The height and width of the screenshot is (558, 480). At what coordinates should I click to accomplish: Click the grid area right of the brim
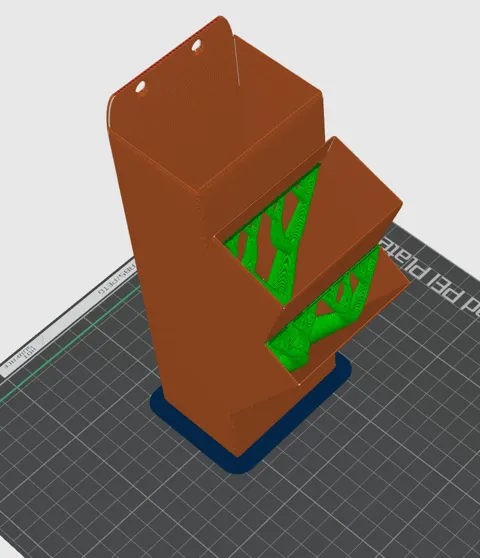[x=409, y=409]
